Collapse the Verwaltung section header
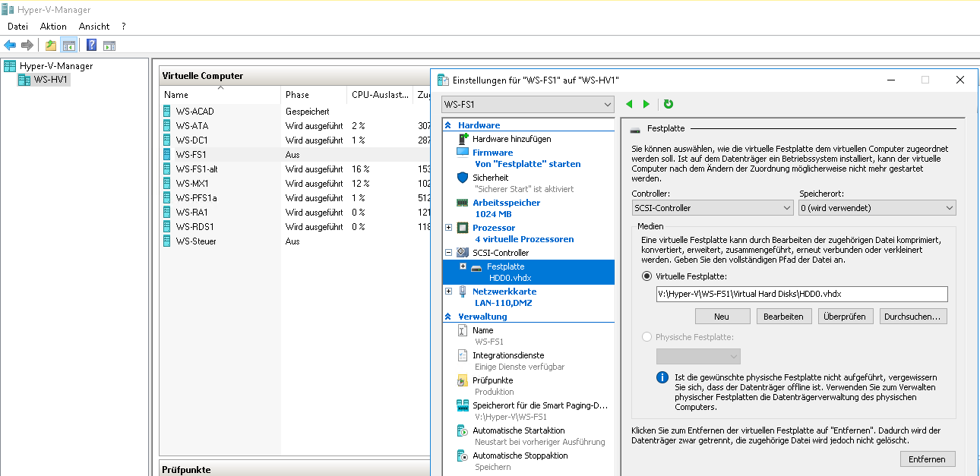 point(448,317)
